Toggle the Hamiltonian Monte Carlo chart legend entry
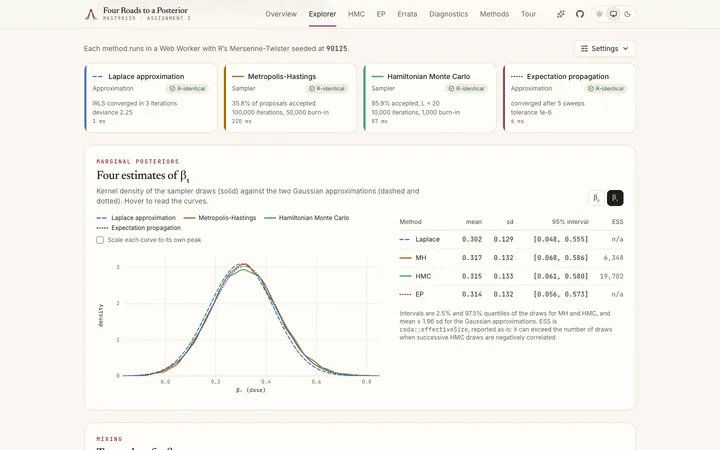Image resolution: width=720 pixels, height=450 pixels. 306,218
